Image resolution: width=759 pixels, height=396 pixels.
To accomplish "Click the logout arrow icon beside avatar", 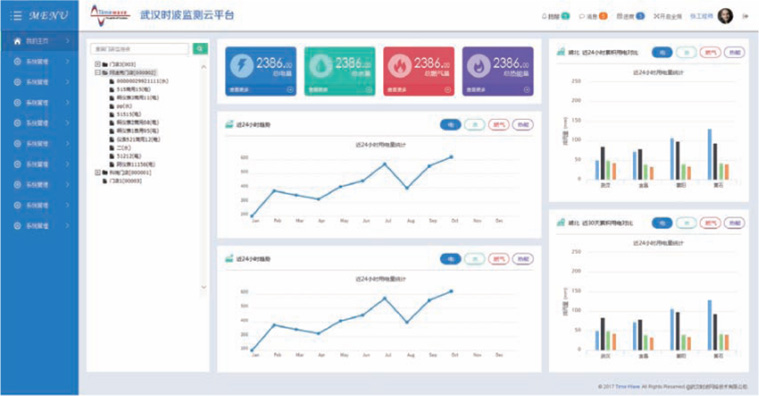I will tap(745, 16).
